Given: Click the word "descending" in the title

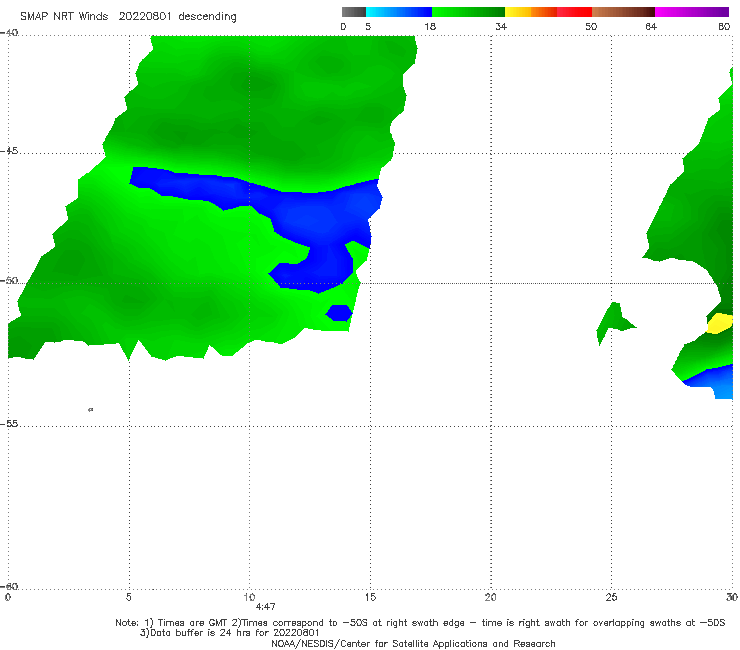Looking at the screenshot, I should (208, 17).
